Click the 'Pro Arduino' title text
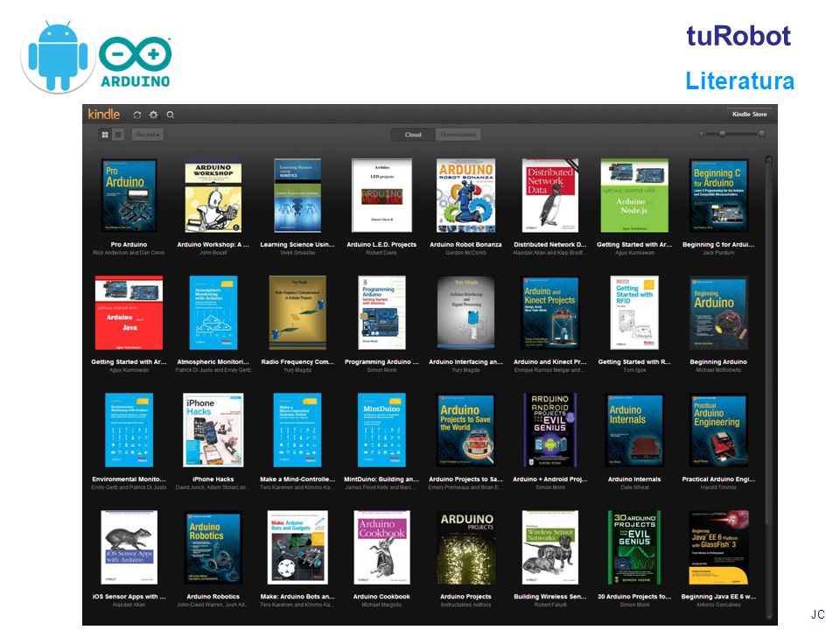The image size is (840, 630). pyautogui.click(x=129, y=244)
